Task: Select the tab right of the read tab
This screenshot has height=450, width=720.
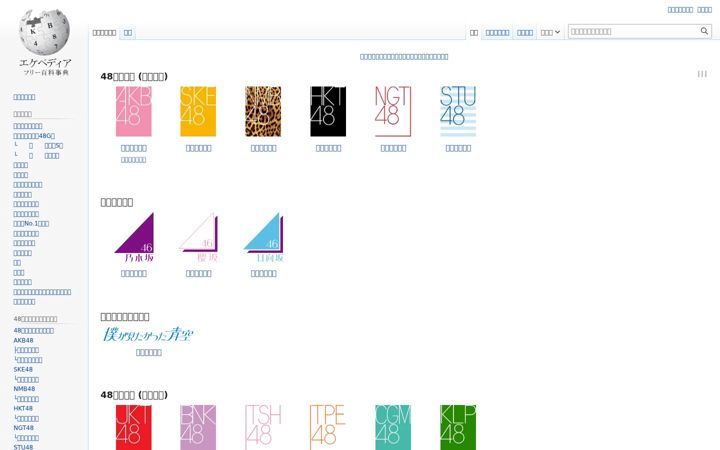Action: (x=497, y=33)
